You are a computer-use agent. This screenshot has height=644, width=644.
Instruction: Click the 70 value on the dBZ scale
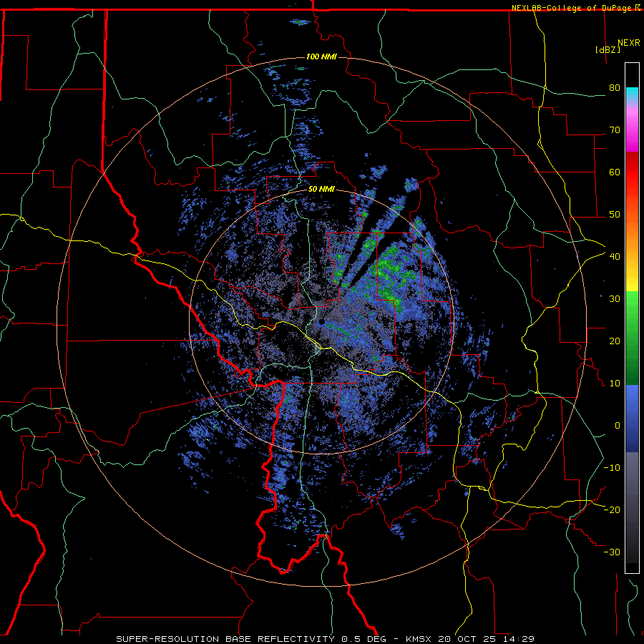click(615, 130)
